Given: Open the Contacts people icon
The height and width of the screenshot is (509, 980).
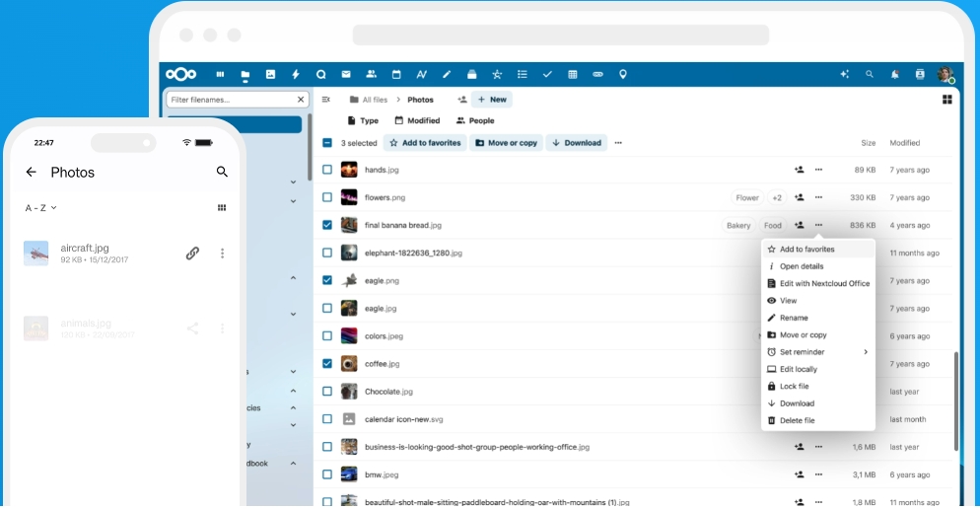Looking at the screenshot, I should click(372, 74).
